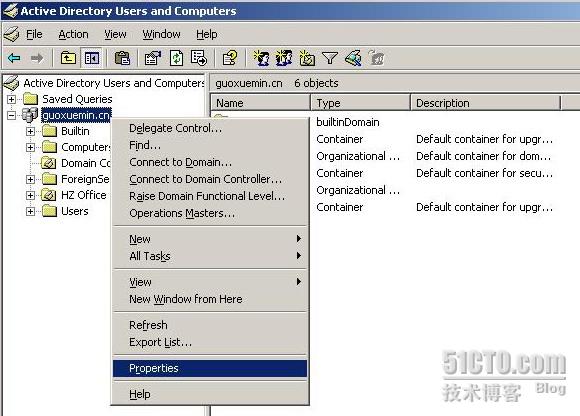
Task: Choose Properties from the context menu
Action: coord(210,368)
